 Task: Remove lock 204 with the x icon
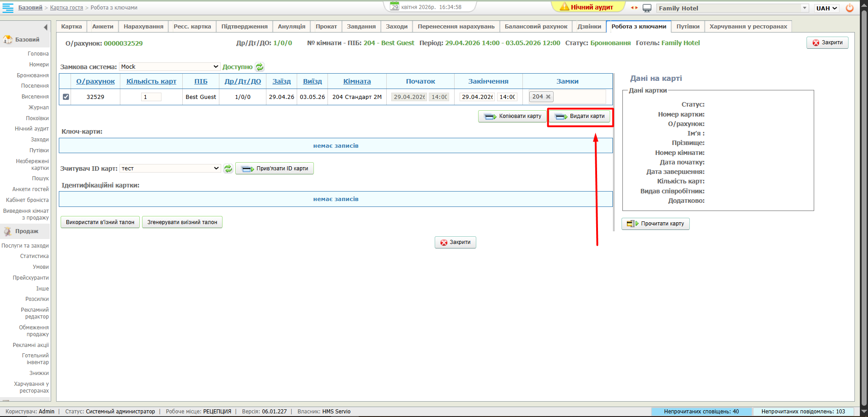[548, 97]
